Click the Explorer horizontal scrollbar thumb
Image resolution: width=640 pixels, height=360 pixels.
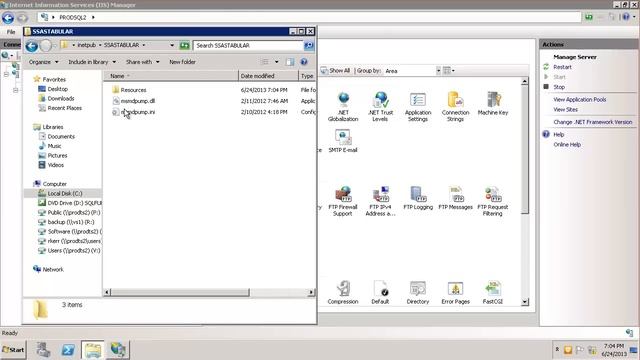click(180, 292)
